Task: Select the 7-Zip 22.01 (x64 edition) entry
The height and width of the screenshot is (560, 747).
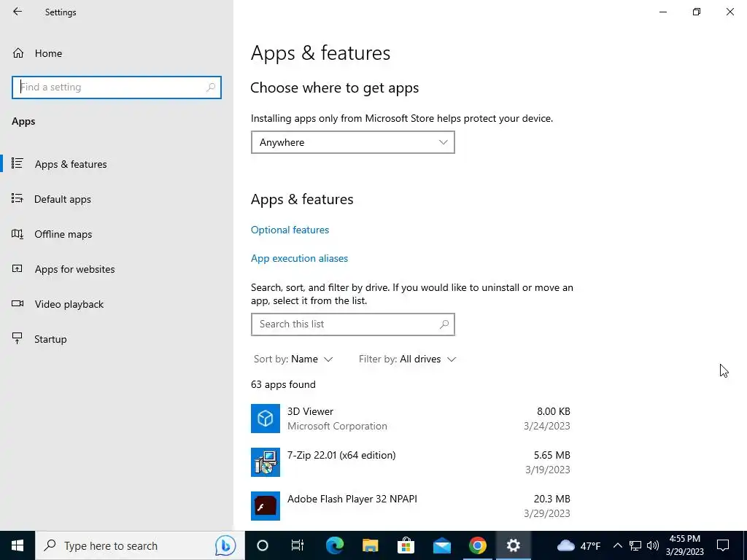Action: (341, 455)
